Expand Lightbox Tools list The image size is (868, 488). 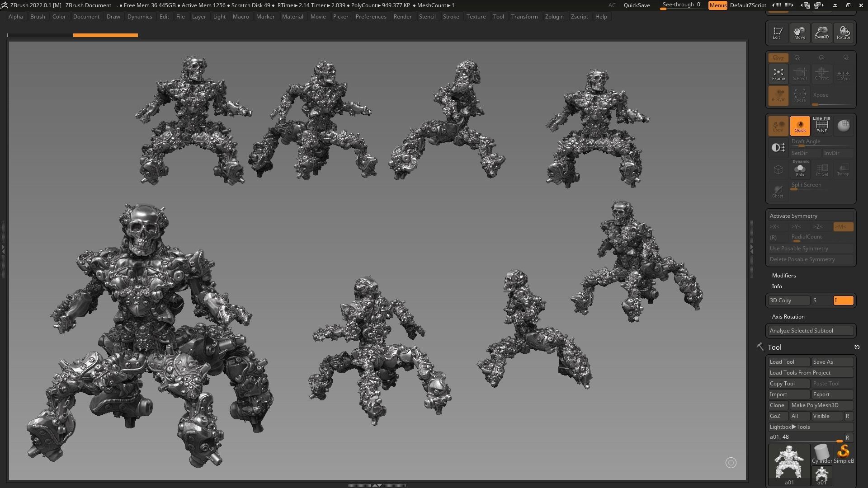click(x=789, y=427)
